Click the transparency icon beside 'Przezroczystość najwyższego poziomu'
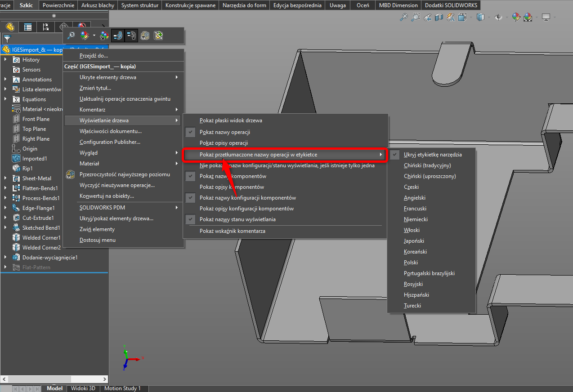Viewport: 573px width, 392px height. tap(70, 174)
